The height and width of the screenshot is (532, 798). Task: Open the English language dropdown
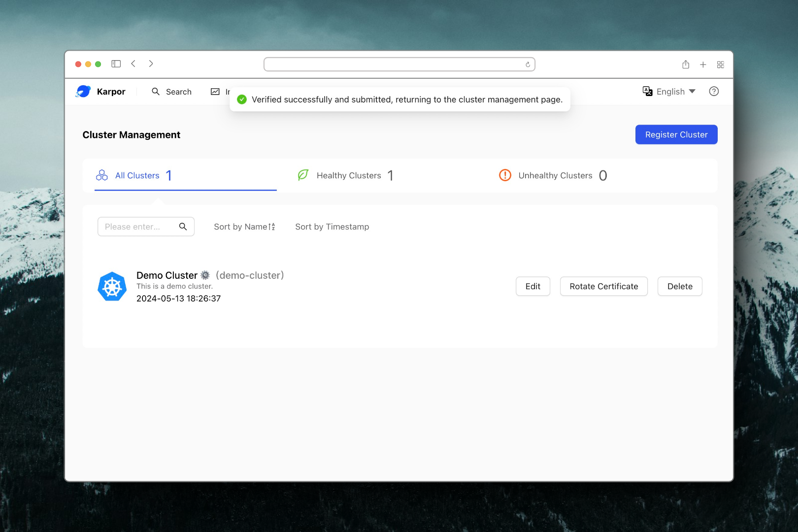point(669,92)
